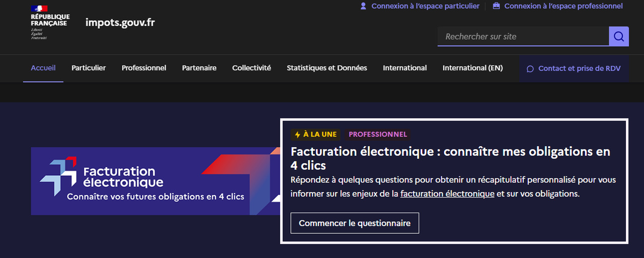The height and width of the screenshot is (258, 644).
Task: Open Connexion à l'espace particulier
Action: coord(425,6)
